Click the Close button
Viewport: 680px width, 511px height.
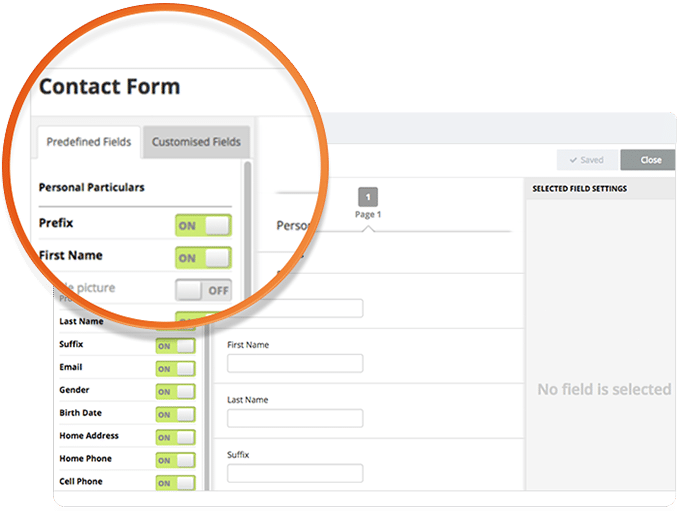(648, 160)
